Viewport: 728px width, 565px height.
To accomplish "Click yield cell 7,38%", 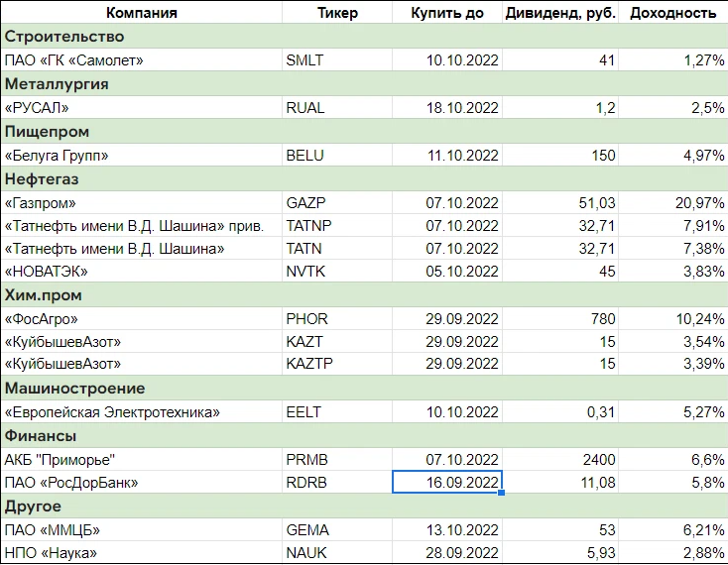I will [x=672, y=248].
